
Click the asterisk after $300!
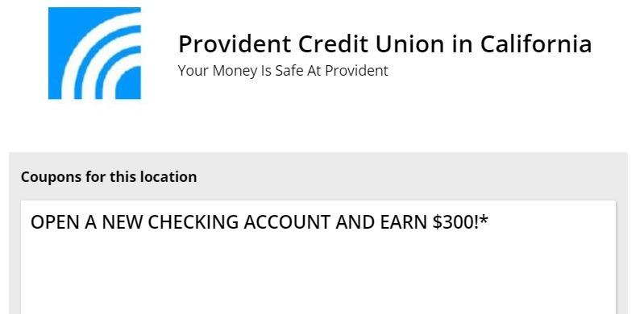pyautogui.click(x=484, y=219)
